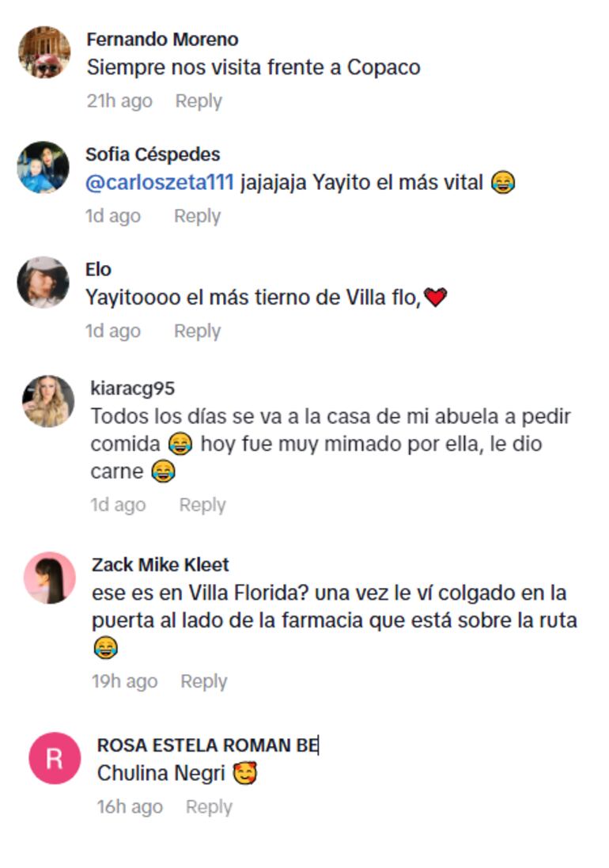Reply to Elo's Villa flo comment
The width and height of the screenshot is (609, 868).
[198, 331]
